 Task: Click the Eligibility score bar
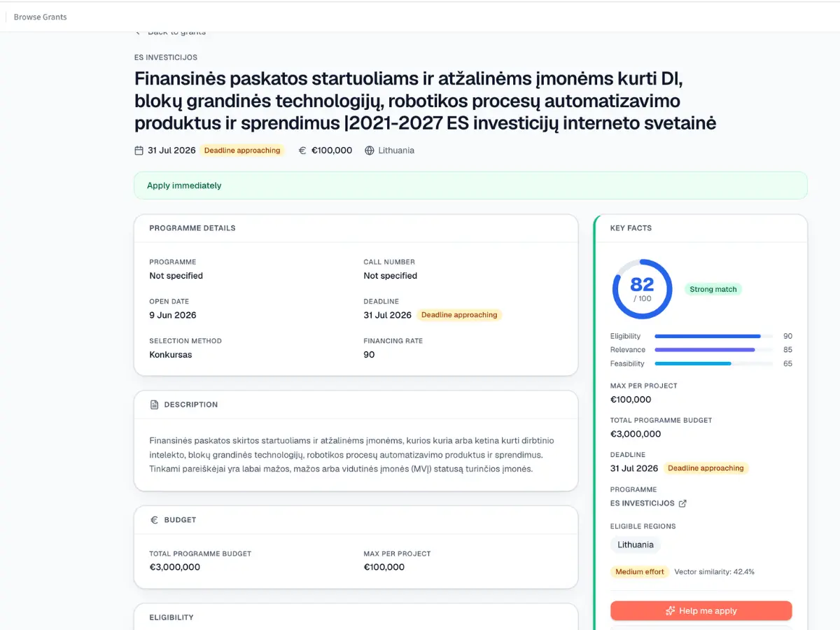[x=714, y=336]
